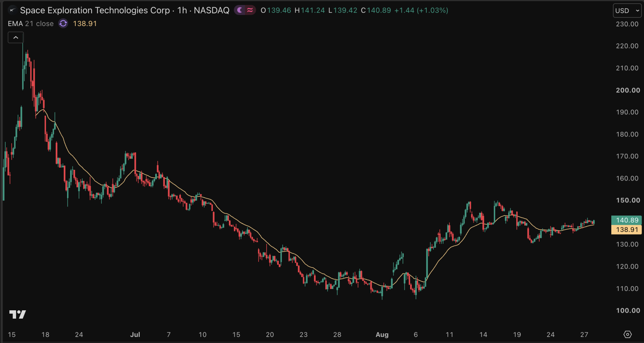The height and width of the screenshot is (343, 644).
Task: Click the EMA legend value 138.91
Action: [x=85, y=24]
